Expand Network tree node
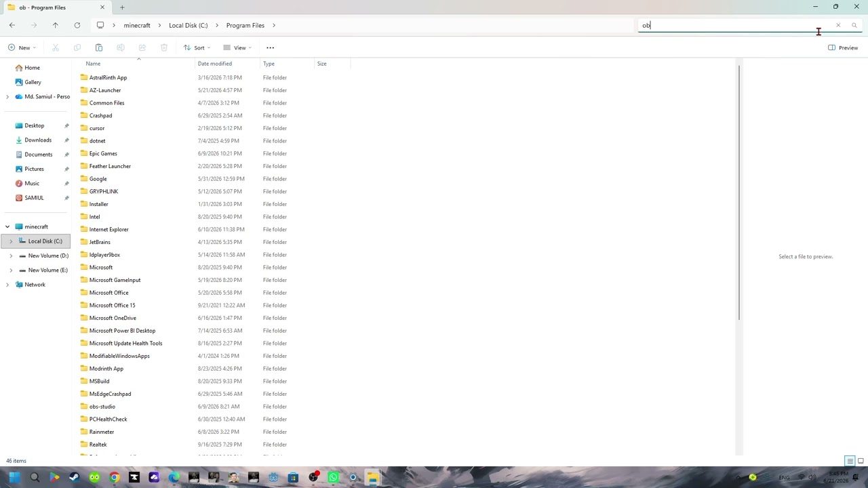The width and height of the screenshot is (868, 488). click(7, 285)
